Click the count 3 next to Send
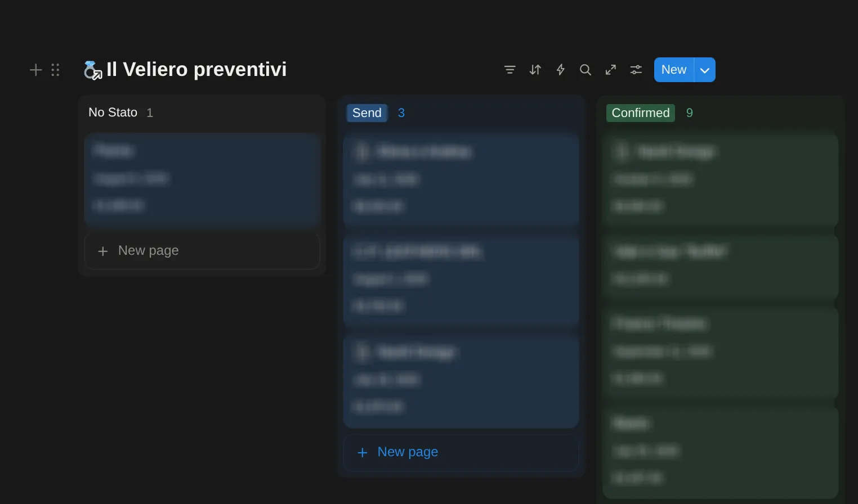 (401, 113)
